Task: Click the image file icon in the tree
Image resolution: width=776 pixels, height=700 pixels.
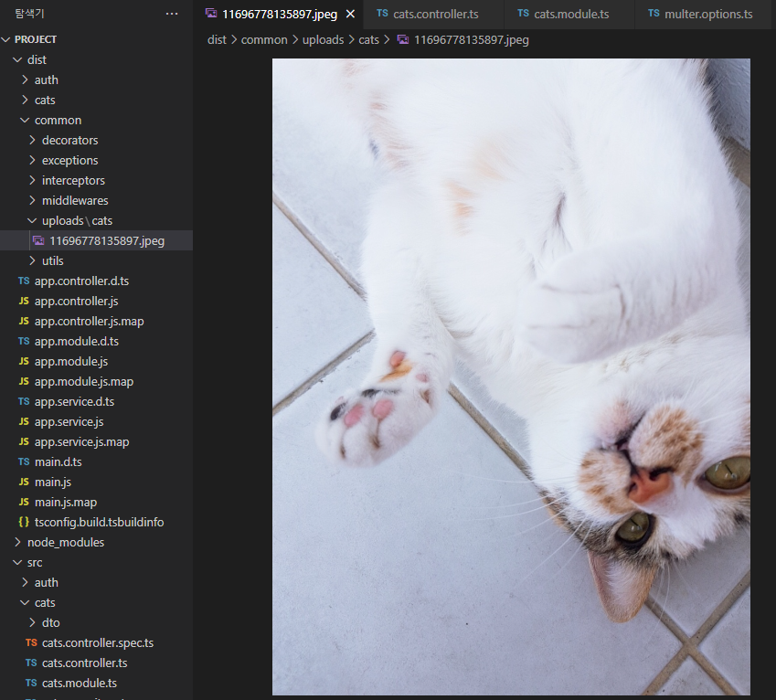Action: coord(38,240)
